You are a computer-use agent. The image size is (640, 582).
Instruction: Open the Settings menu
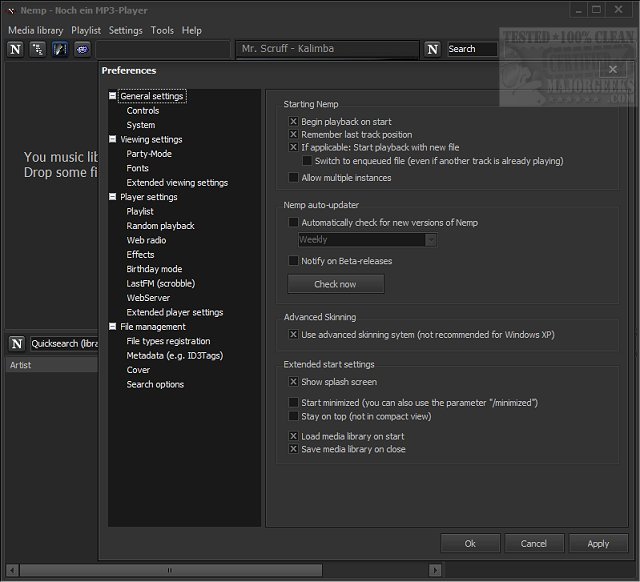click(126, 31)
